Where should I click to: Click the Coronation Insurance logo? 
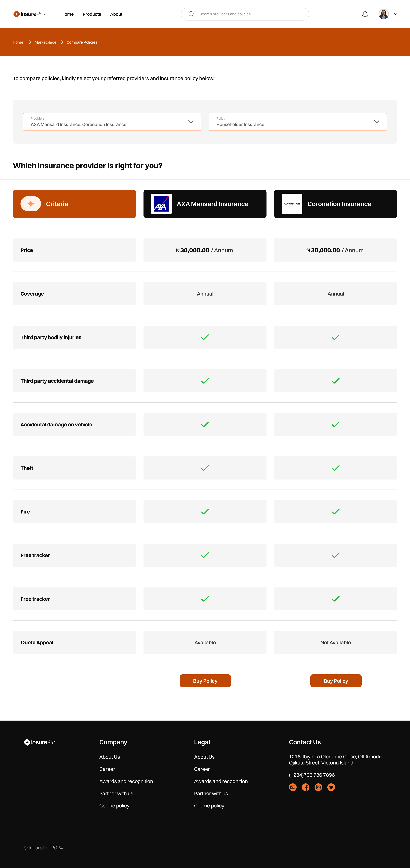(x=292, y=204)
